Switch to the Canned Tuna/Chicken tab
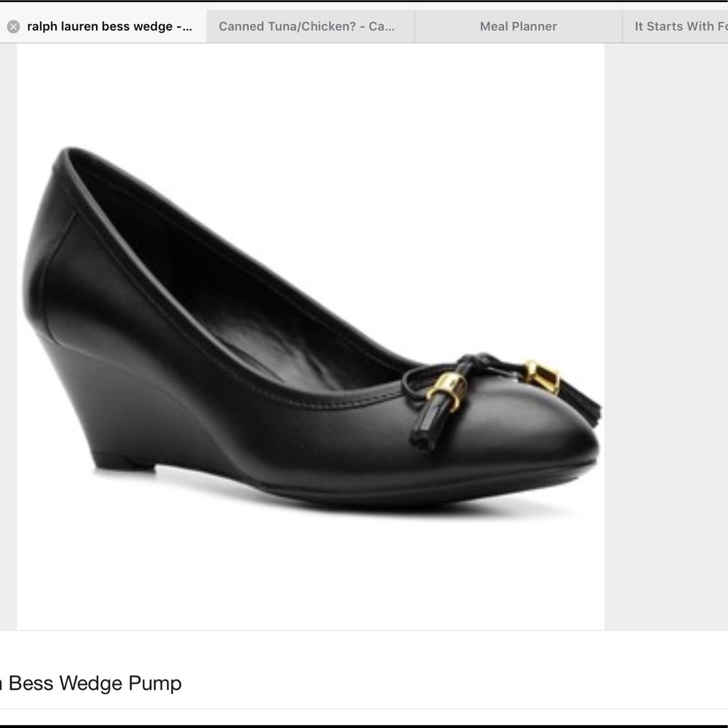 tap(310, 26)
